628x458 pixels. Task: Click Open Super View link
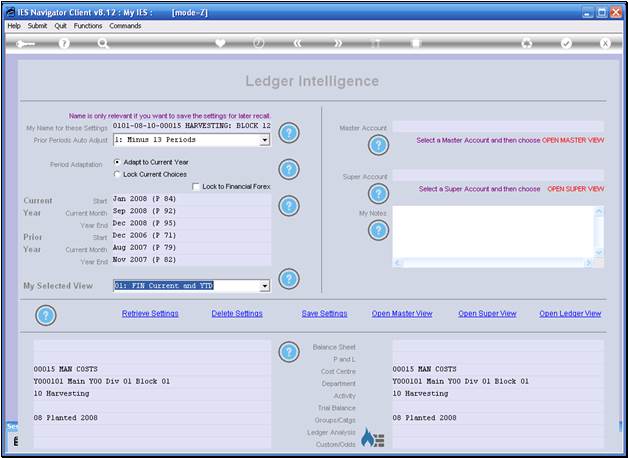point(487,313)
